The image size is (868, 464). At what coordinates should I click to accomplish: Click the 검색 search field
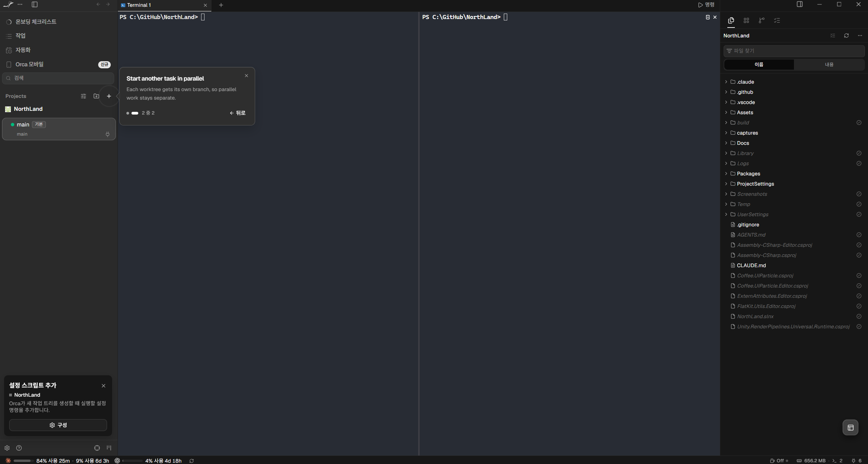coord(58,78)
